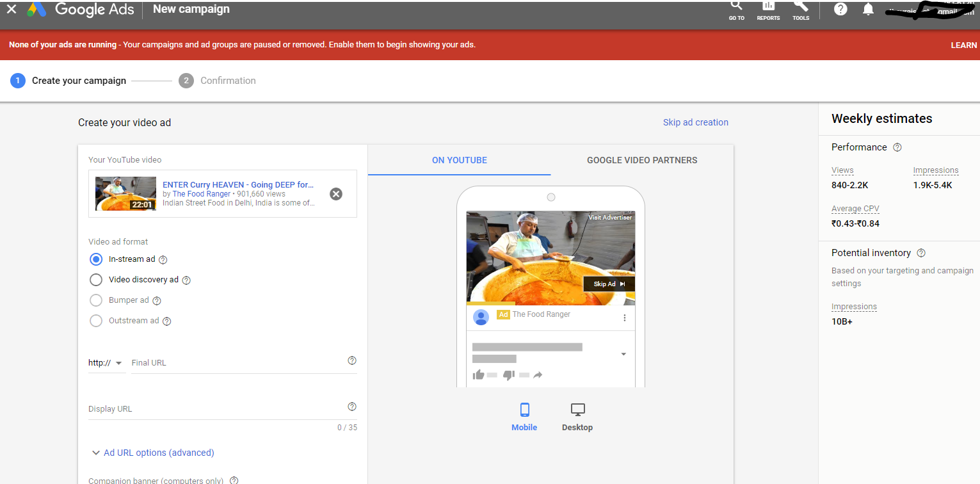Click Learn link in red banner
The image size is (980, 484).
tap(964, 45)
